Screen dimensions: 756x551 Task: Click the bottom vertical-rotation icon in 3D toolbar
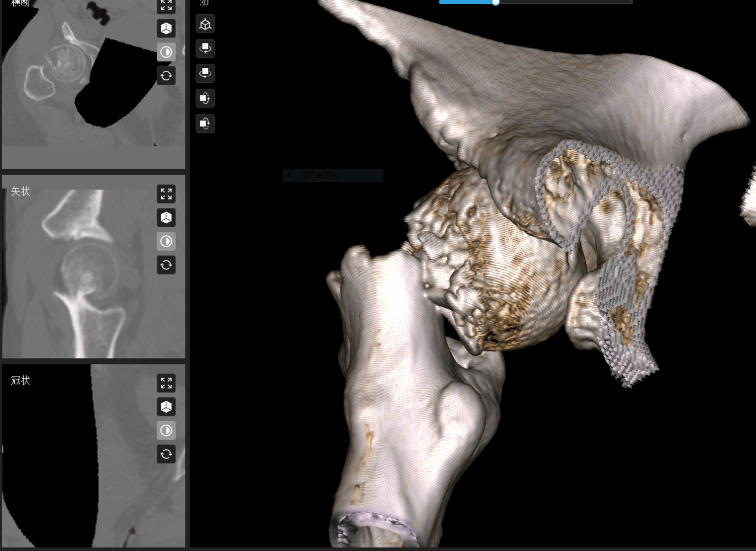coord(205,123)
